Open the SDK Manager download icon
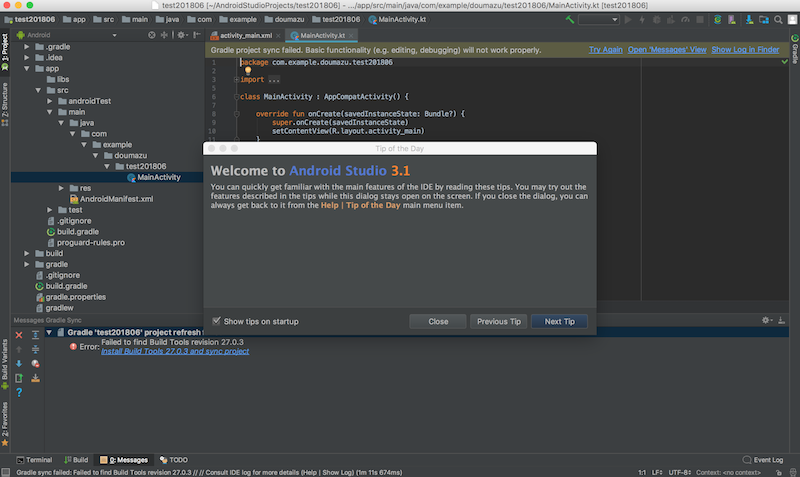The width and height of the screenshot is (800, 477). (x=749, y=19)
